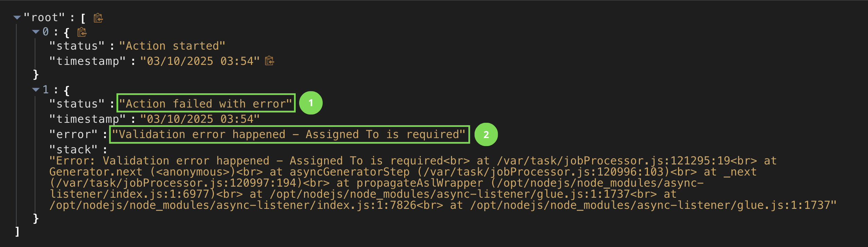Click the "error" key label
The width and height of the screenshot is (868, 247).
pos(73,135)
